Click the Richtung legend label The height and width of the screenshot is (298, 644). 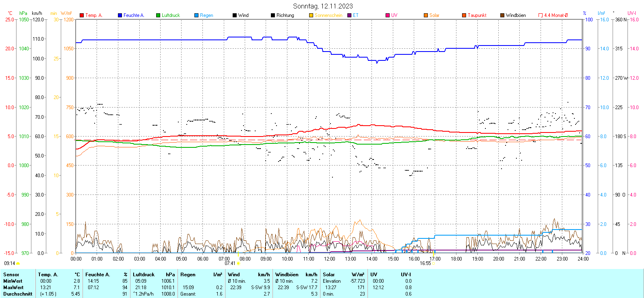(x=285, y=15)
